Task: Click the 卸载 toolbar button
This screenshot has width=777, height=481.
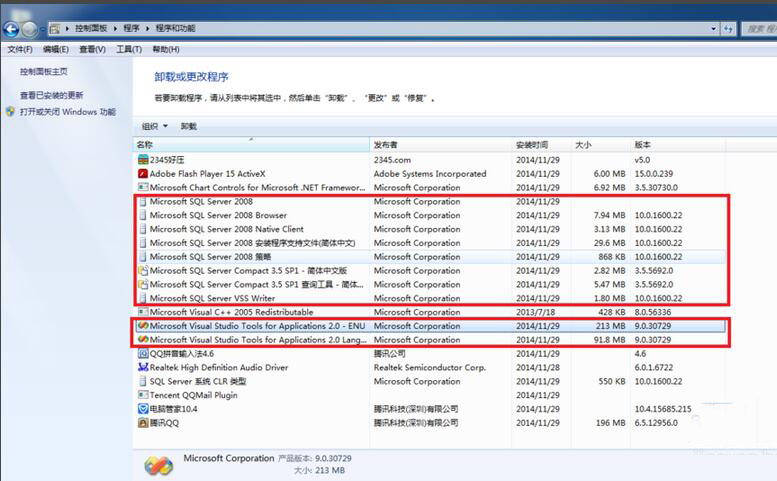Action: pos(189,126)
